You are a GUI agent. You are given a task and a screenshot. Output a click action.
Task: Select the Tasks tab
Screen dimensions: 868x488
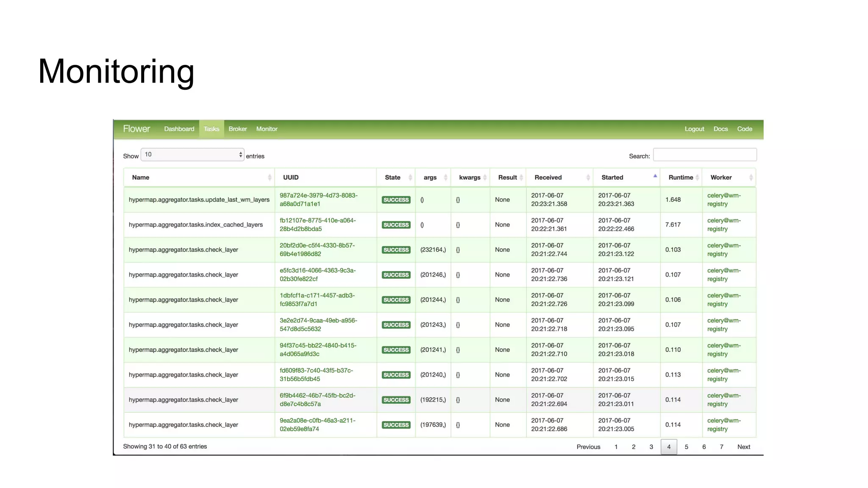[211, 129]
